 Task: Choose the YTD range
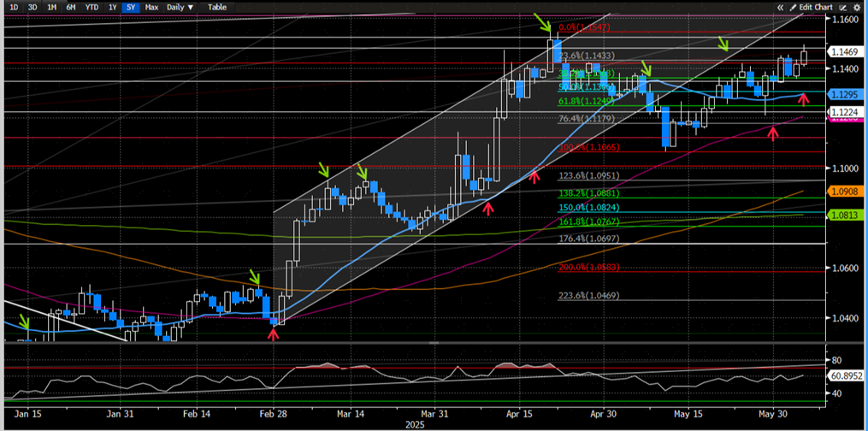click(x=92, y=7)
